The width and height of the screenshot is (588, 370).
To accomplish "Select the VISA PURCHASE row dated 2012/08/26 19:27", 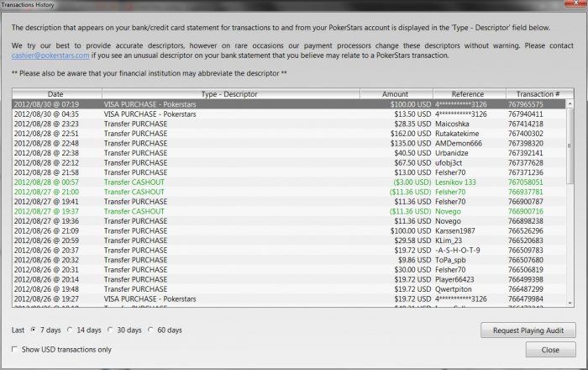I will [289, 299].
